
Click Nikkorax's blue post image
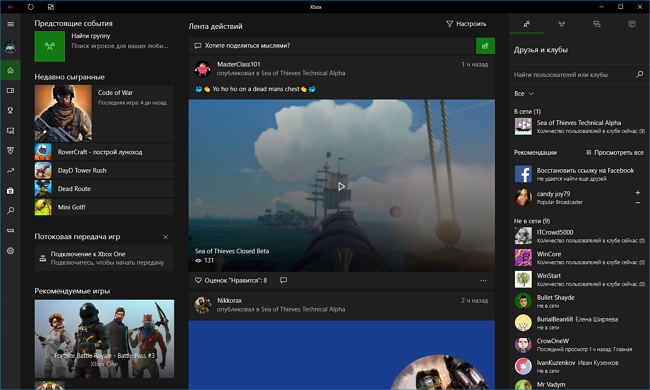click(342, 355)
